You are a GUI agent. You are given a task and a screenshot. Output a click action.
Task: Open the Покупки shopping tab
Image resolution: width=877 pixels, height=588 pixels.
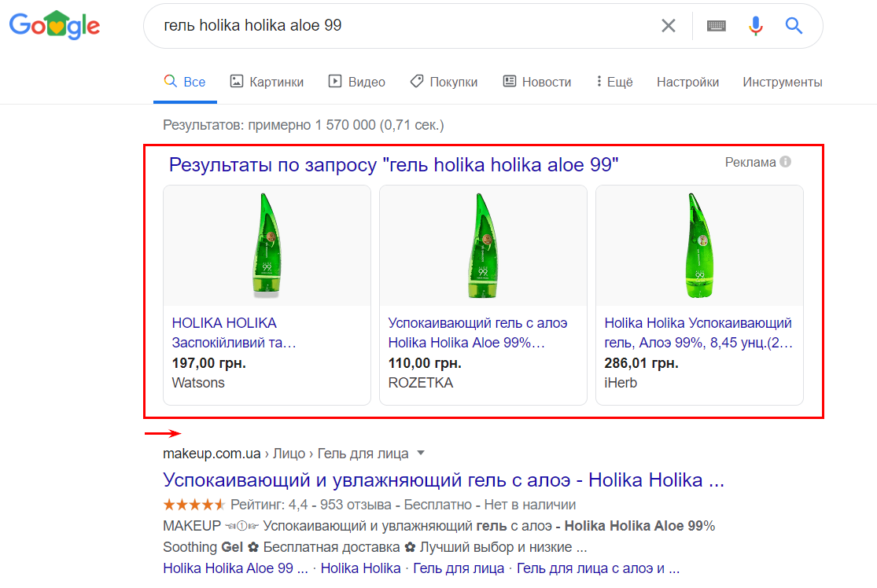pos(444,82)
